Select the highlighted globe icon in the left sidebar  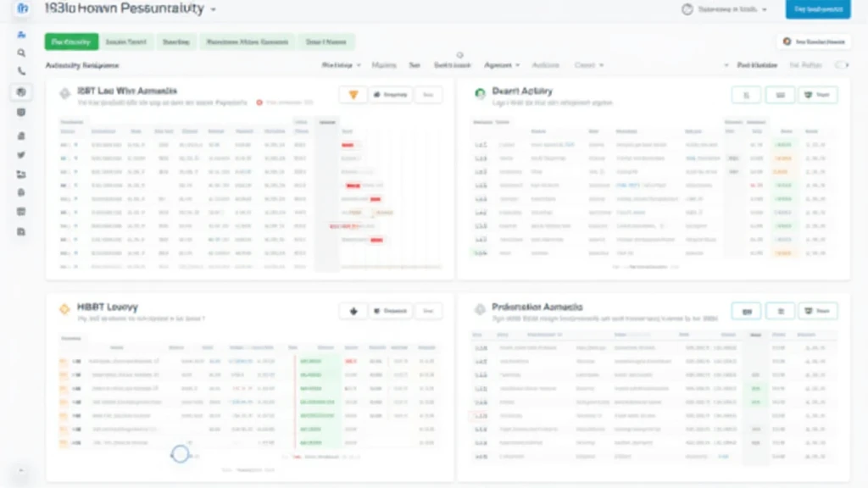21,92
